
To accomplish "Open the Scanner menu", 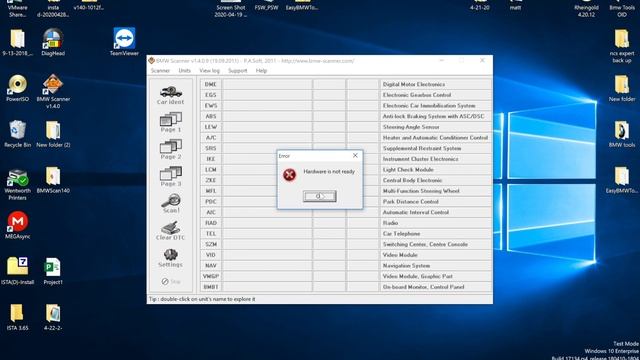I will (x=160, y=71).
